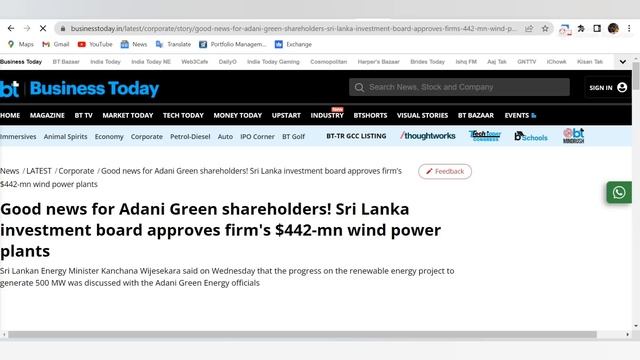Click the share page icon in address bar
The image size is (640, 360).
coord(529,29)
